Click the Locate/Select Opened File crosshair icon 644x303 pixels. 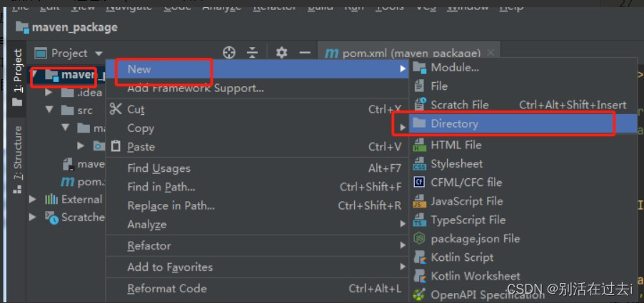228,53
